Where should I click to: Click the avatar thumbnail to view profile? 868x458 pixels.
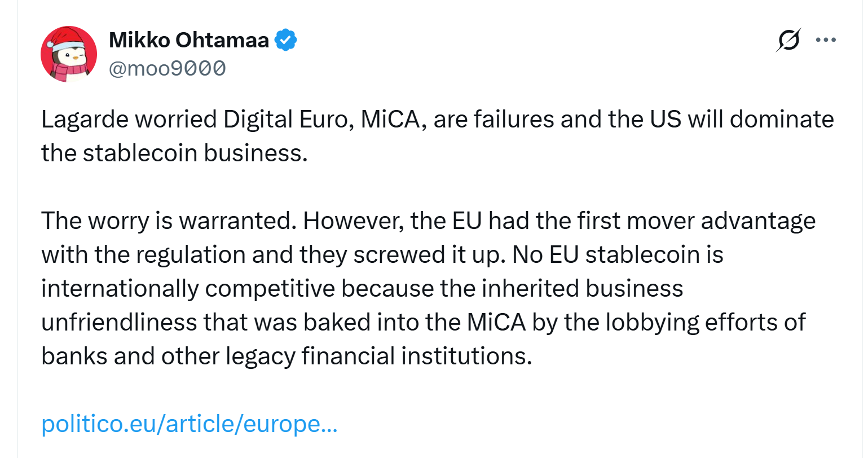68,54
